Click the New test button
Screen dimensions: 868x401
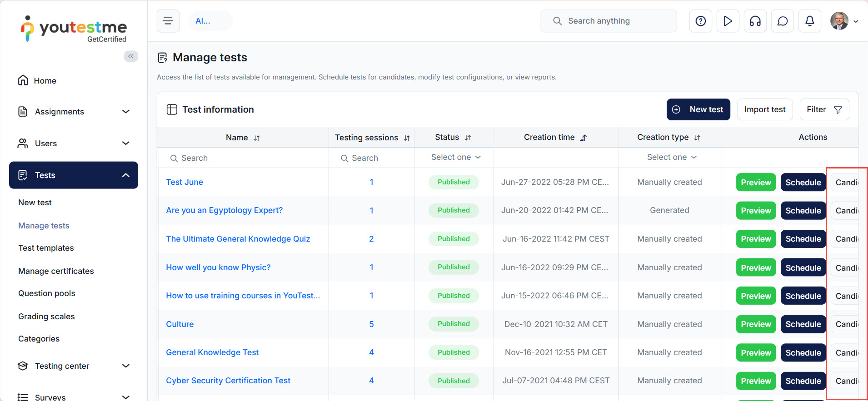pyautogui.click(x=698, y=109)
